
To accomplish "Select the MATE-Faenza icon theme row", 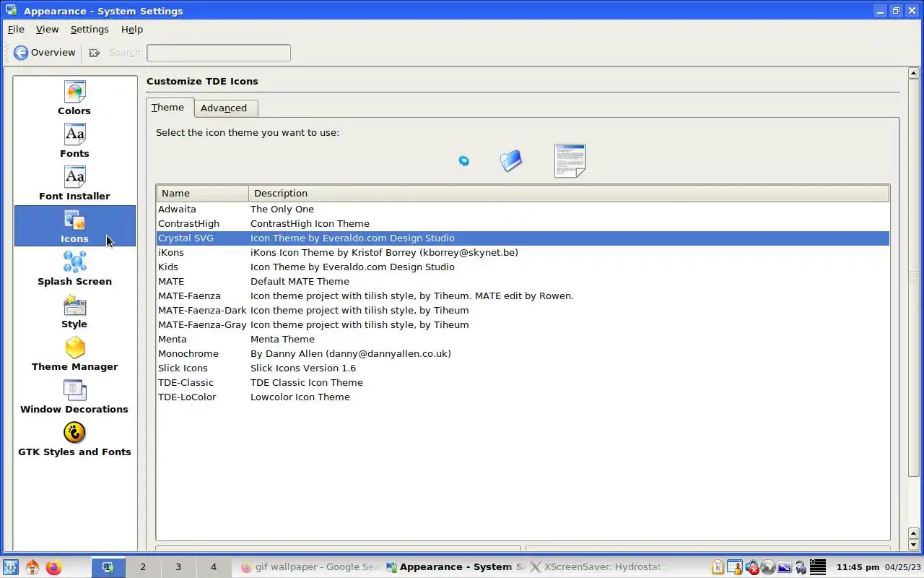I will (523, 296).
